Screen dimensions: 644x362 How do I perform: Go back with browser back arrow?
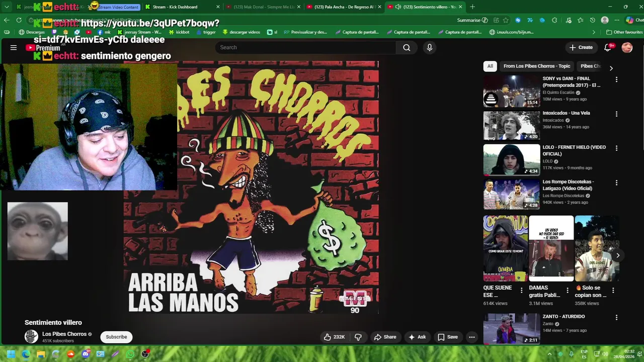click(x=7, y=20)
